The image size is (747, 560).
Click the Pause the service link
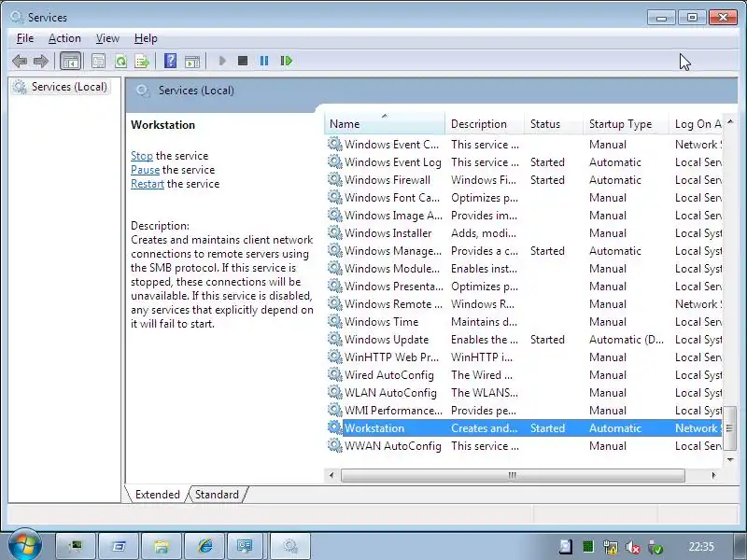coord(146,170)
